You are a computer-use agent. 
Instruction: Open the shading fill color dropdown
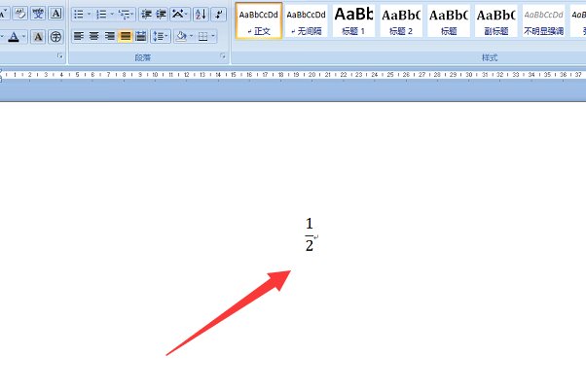192,36
